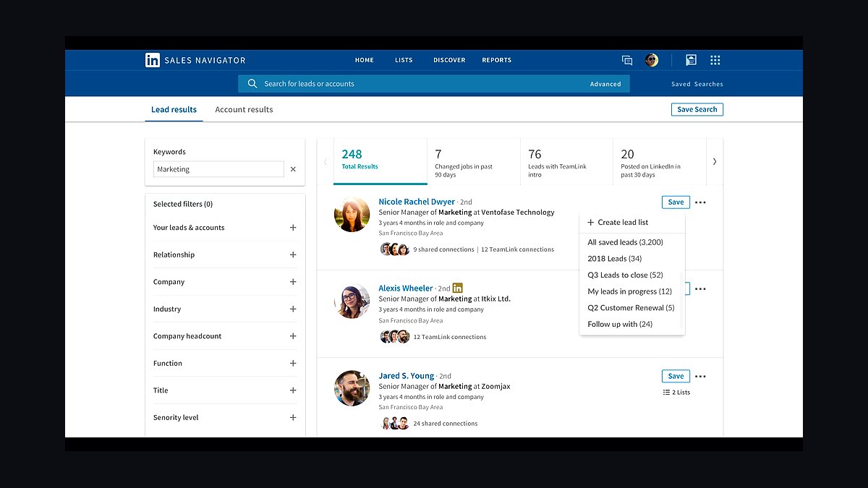
Task: Open the user profile avatar menu
Action: pos(652,60)
